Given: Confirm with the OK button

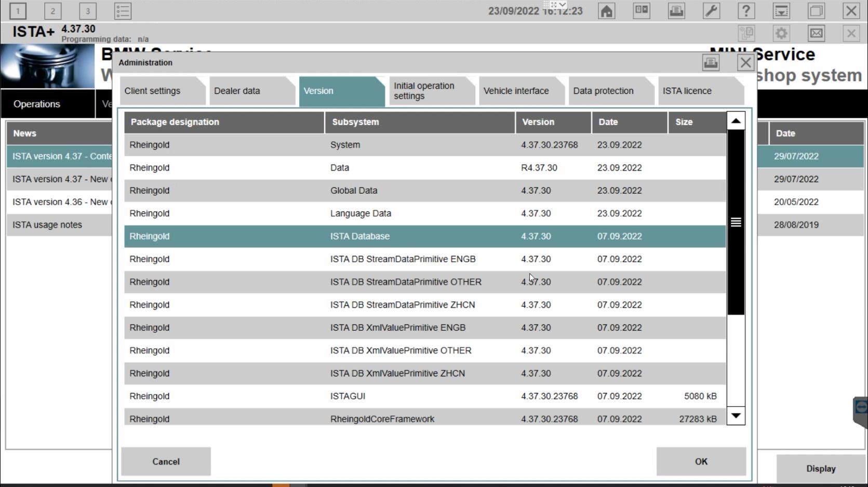Looking at the screenshot, I should tap(701, 462).
